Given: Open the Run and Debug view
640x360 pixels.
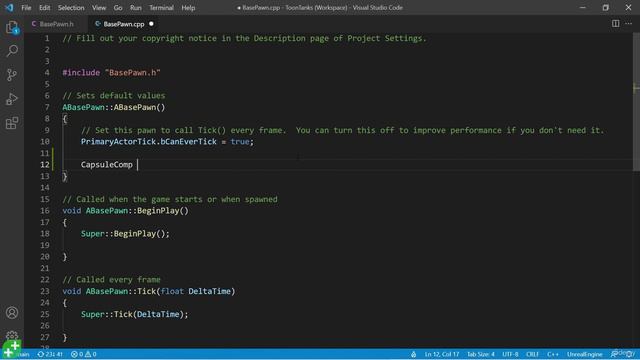Looking at the screenshot, I should click(x=12, y=99).
